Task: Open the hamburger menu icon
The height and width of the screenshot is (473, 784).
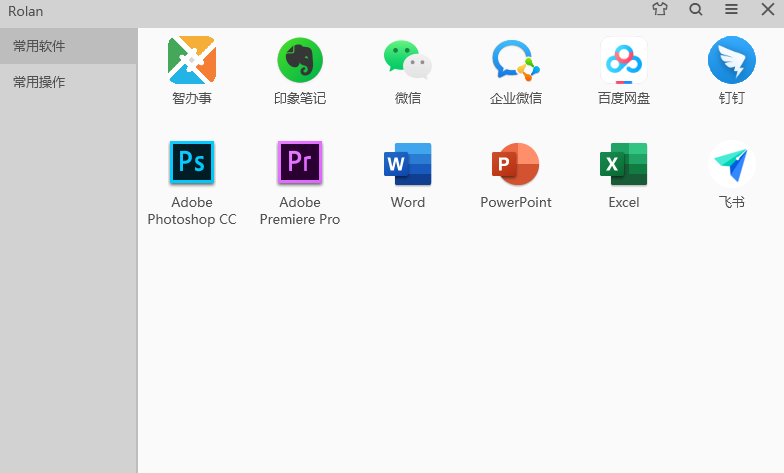Action: [732, 9]
